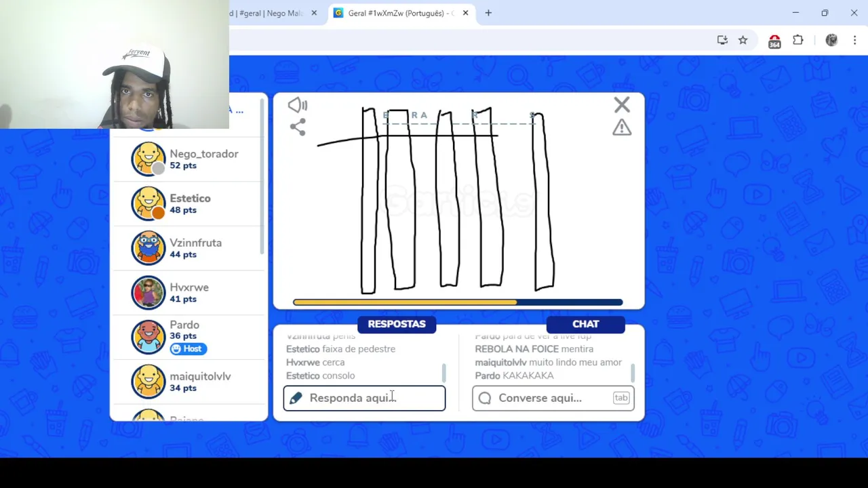Open the Chrome profile avatar
868x488 pixels.
tap(831, 40)
